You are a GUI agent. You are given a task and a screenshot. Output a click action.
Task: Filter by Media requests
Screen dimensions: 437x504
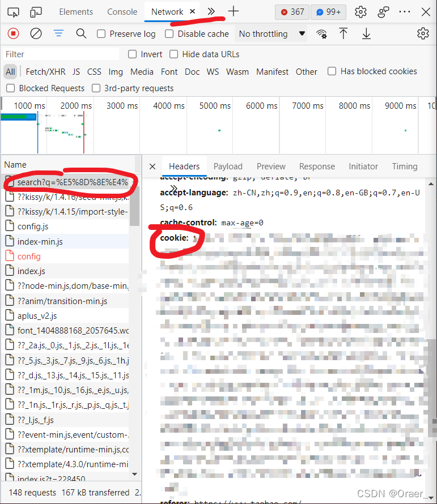[142, 71]
